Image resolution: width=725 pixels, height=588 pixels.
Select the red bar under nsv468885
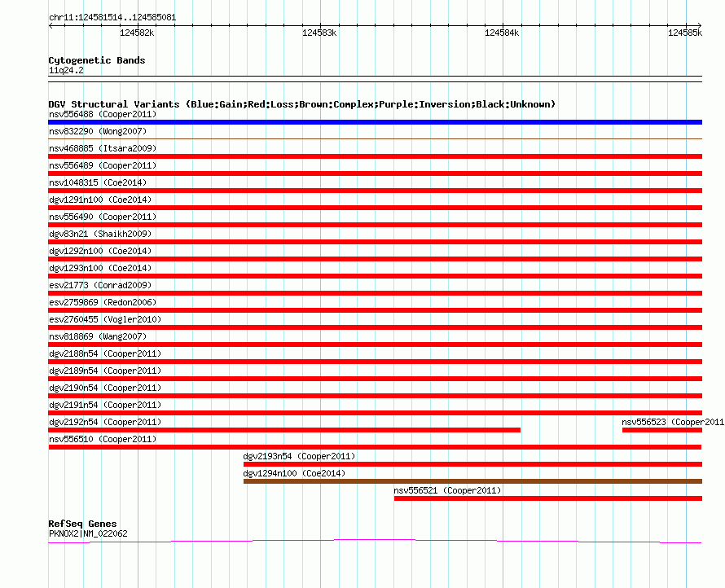click(x=375, y=156)
